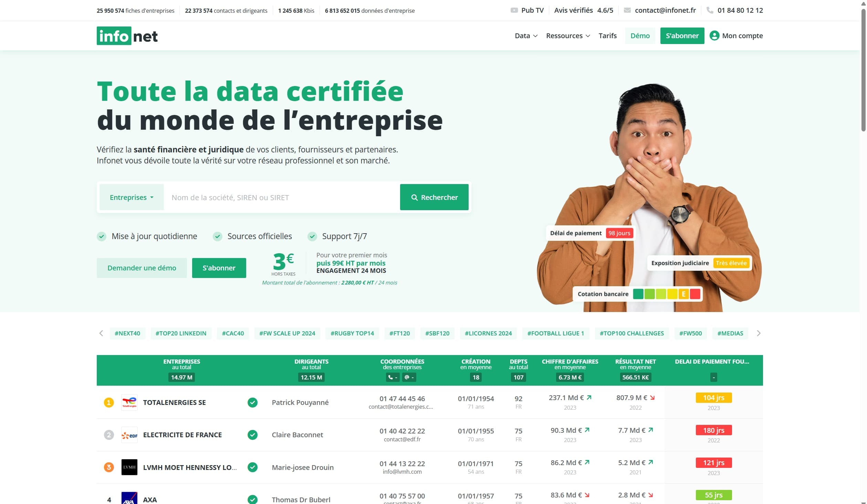867x504 pixels.
Task: Click the checkmark next to Sources officielles
Action: coord(217,236)
